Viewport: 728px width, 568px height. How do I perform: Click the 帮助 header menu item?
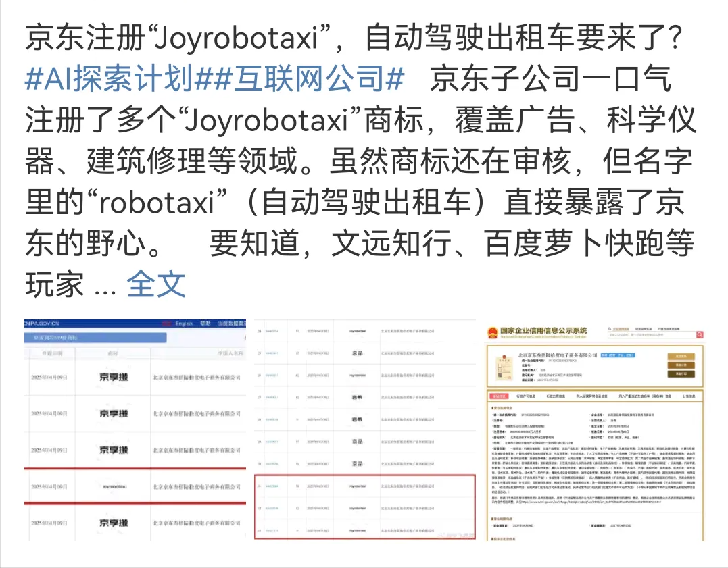pos(205,324)
